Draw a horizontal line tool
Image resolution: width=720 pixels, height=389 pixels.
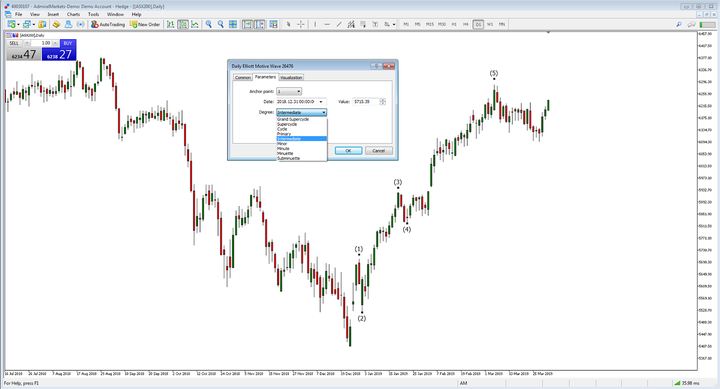(x=327, y=24)
